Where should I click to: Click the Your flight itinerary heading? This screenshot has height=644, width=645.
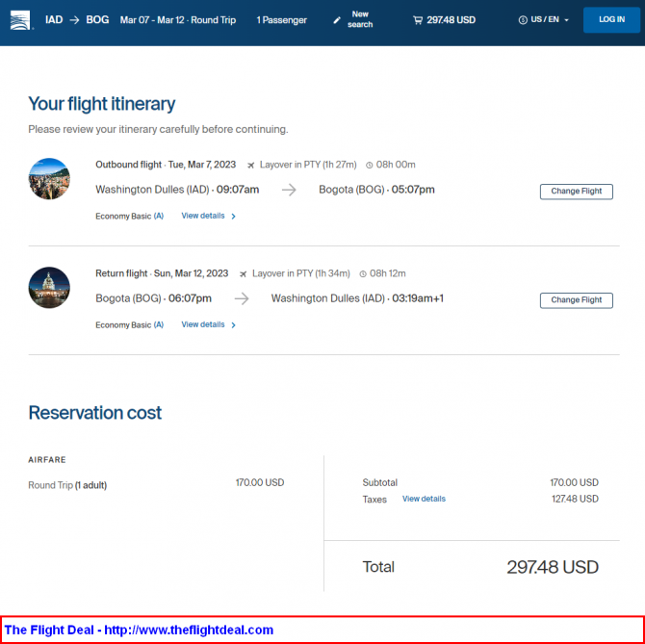[102, 104]
